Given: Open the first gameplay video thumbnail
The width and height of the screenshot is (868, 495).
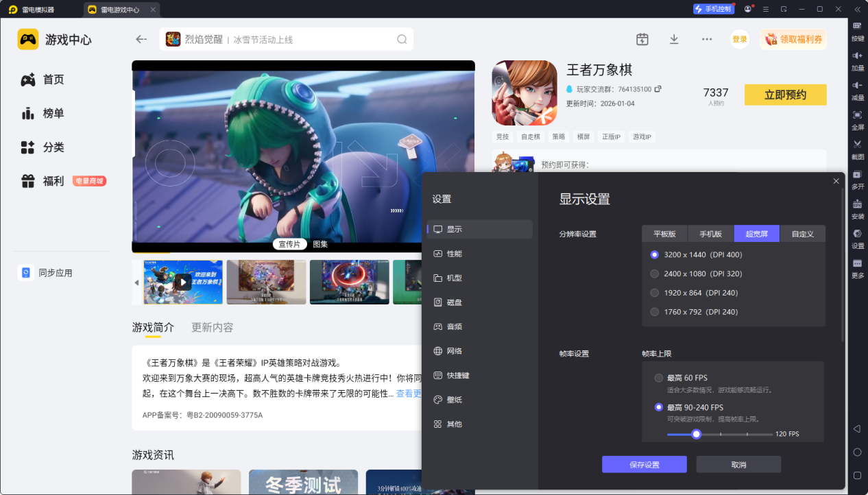Looking at the screenshot, I should click(x=182, y=282).
